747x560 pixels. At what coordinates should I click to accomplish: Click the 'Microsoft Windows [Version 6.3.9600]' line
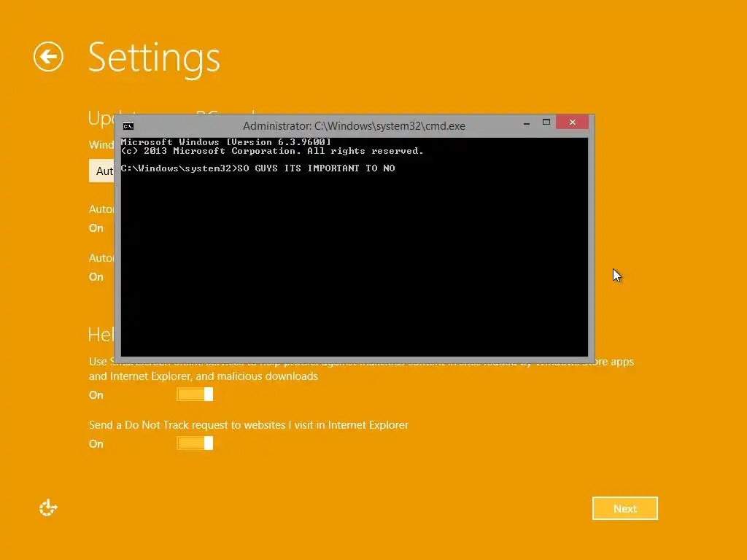pos(226,142)
